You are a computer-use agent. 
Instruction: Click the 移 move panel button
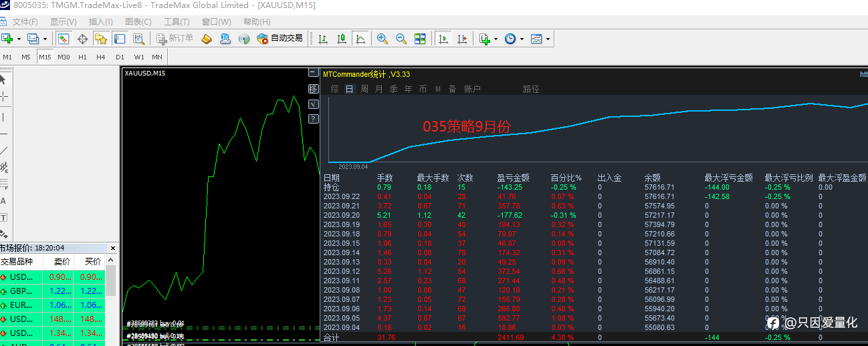pos(314,88)
